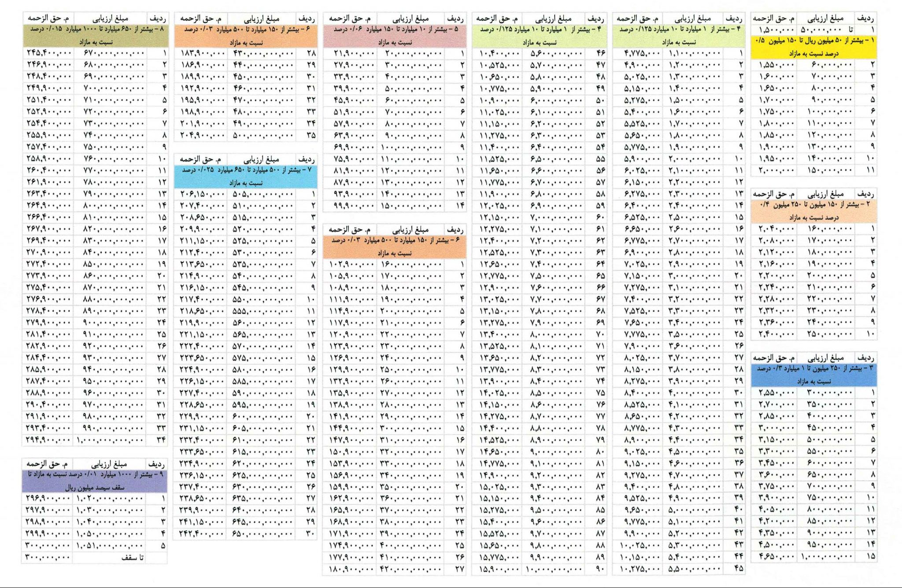902x588 pixels.
Task: Click the amount «۱۰,۰۰۰,۰۰۰,۰۰۰»
Action: 554,569
